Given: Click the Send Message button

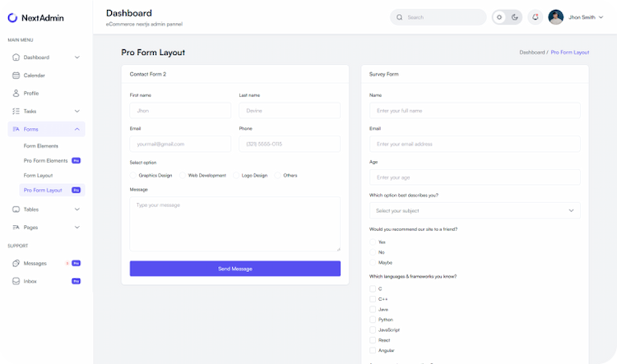Looking at the screenshot, I should (235, 269).
